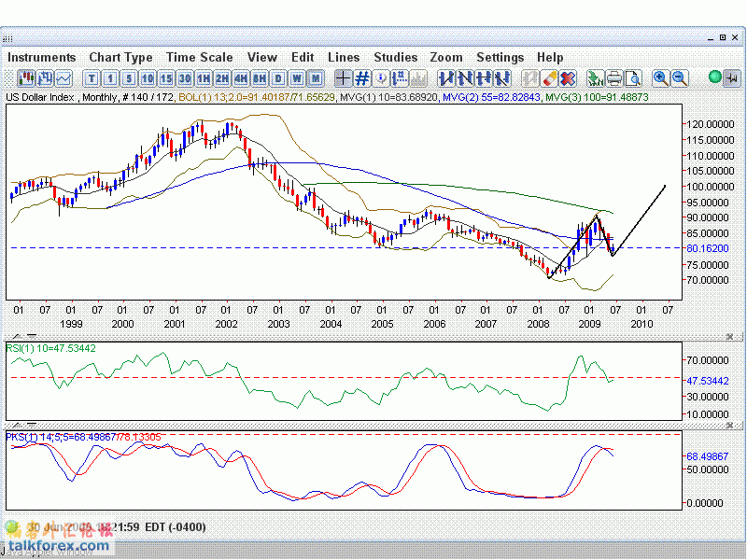Click the green connection status indicator
747x560 pixels.
pyautogui.click(x=714, y=77)
